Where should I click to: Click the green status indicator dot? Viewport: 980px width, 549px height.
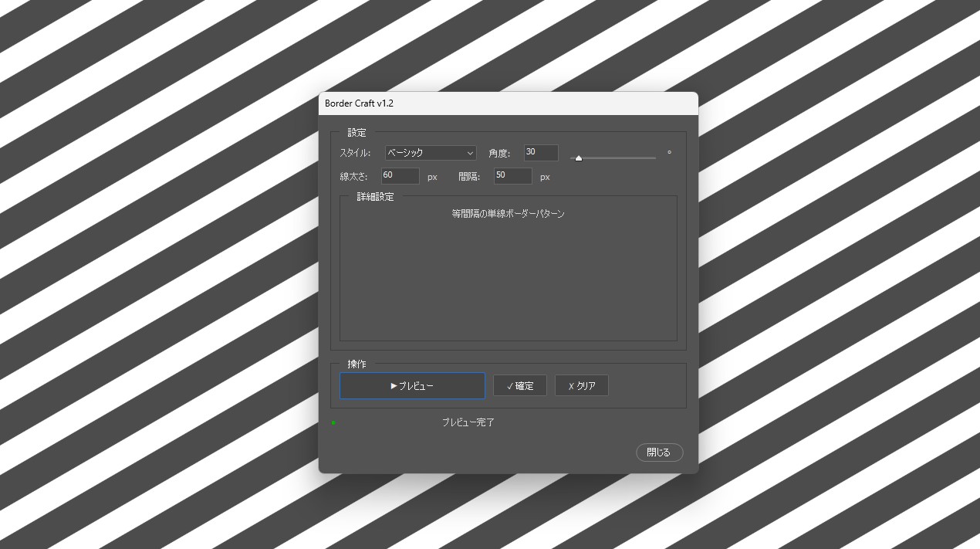333,422
